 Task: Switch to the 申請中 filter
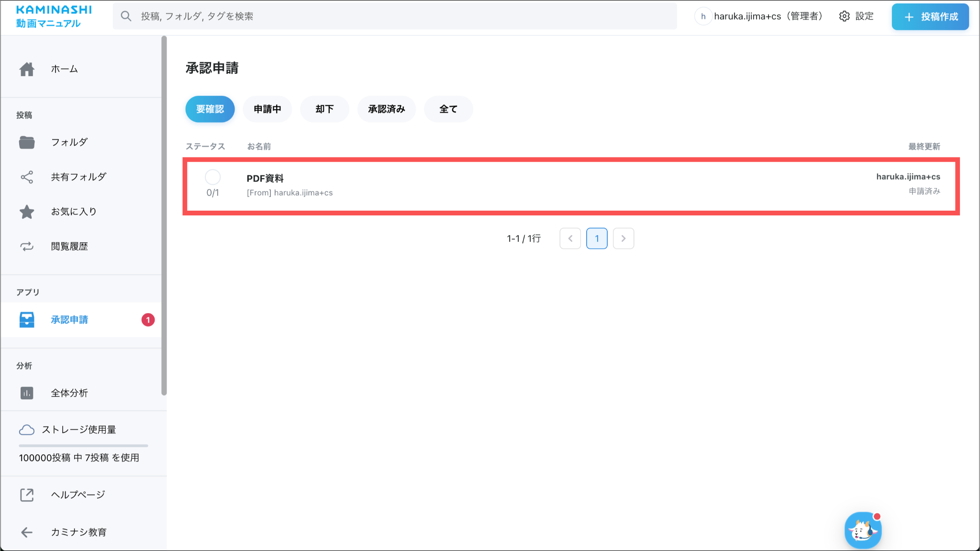267,109
